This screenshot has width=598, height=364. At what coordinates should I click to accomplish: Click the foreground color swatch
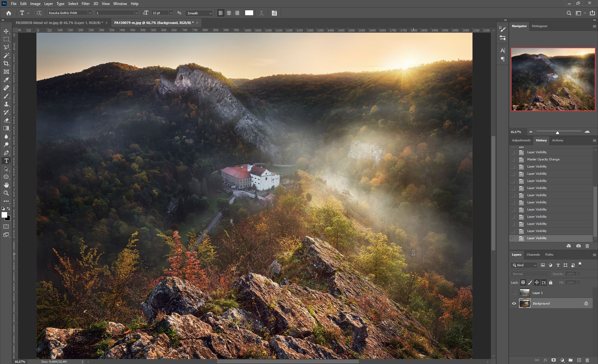[4, 215]
